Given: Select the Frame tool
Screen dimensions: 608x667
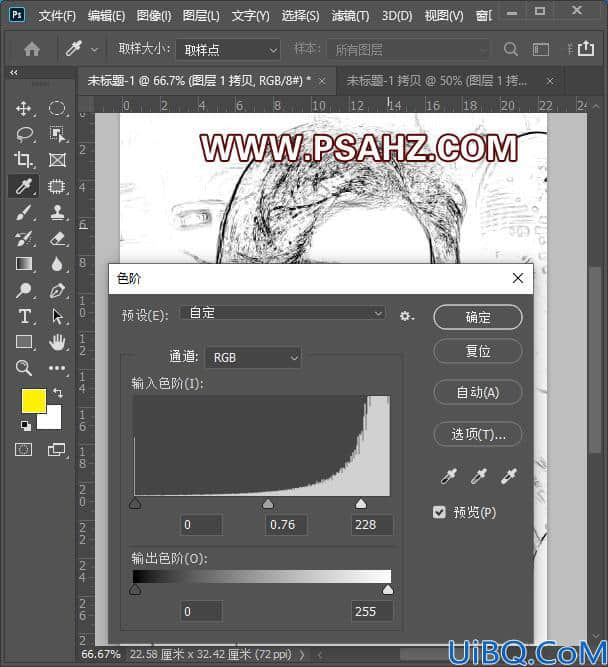Looking at the screenshot, I should point(57,160).
